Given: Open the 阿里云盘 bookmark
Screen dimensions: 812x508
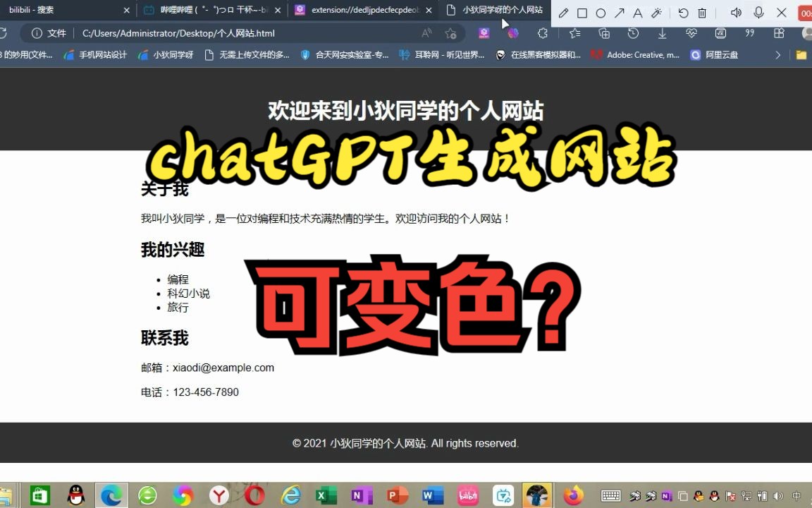Looking at the screenshot, I should tap(714, 55).
